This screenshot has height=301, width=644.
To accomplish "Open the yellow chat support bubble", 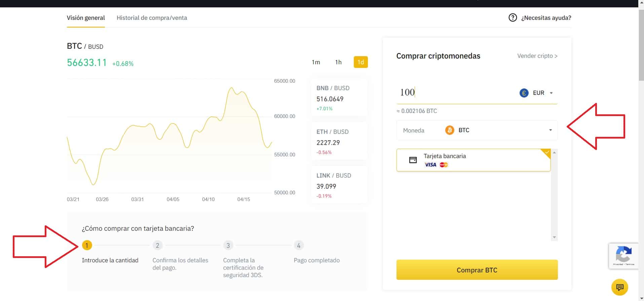I will click(620, 287).
